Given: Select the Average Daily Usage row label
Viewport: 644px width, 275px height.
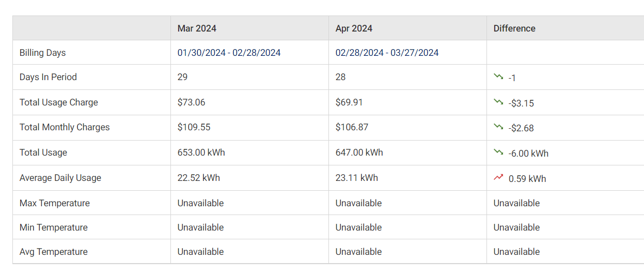Looking at the screenshot, I should click(x=60, y=178).
